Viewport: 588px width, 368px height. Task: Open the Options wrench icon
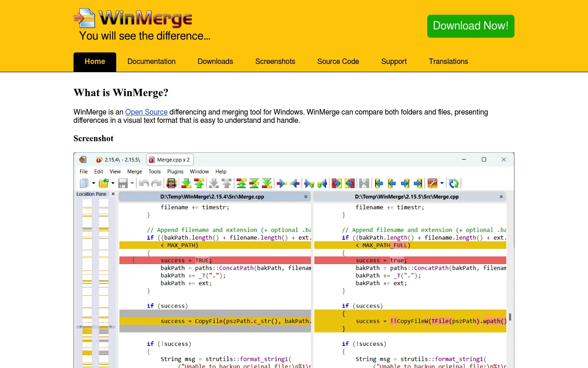pos(432,183)
